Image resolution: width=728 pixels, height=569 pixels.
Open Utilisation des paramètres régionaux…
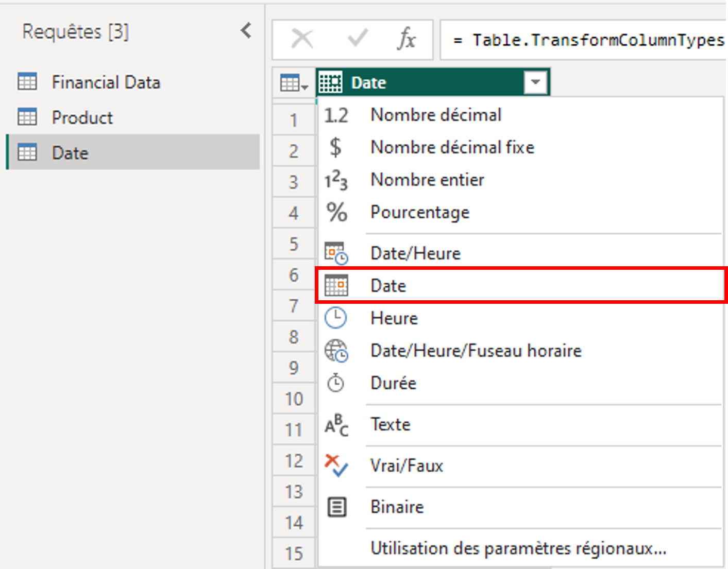tap(518, 548)
